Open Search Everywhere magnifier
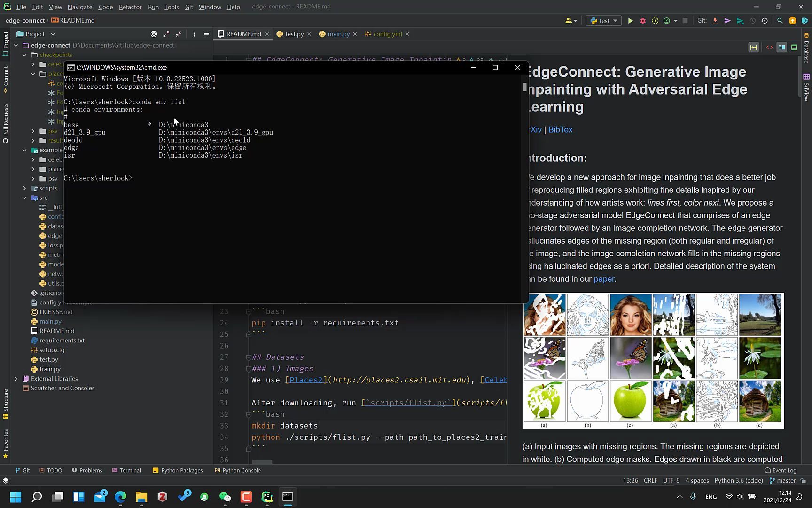Image resolution: width=812 pixels, height=508 pixels. 780,21
